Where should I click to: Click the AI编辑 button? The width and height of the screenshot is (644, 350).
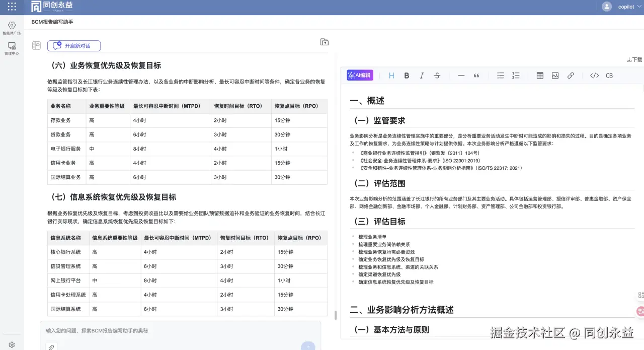click(360, 75)
